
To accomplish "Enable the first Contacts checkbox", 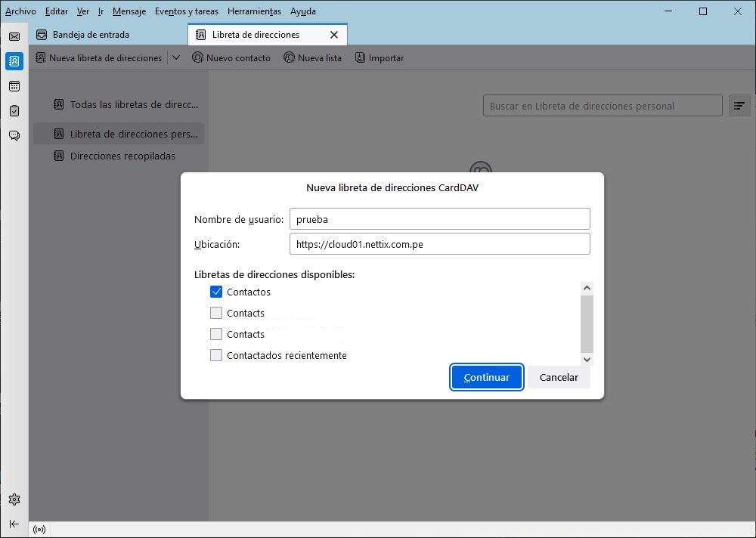I will coord(216,313).
